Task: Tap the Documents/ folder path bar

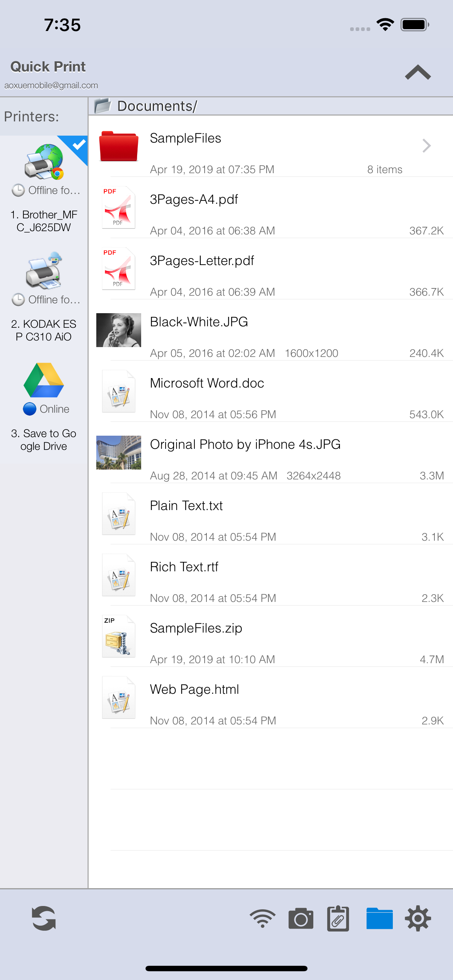Action: click(270, 106)
